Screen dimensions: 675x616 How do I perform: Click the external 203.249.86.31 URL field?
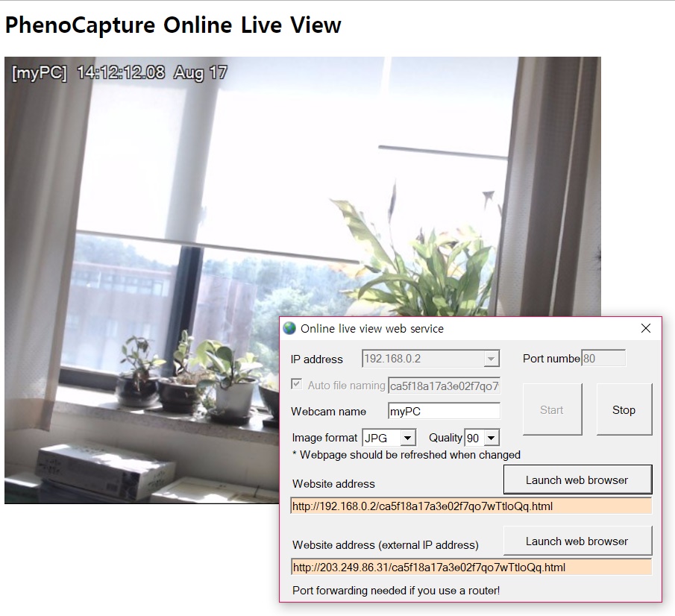[x=471, y=568]
